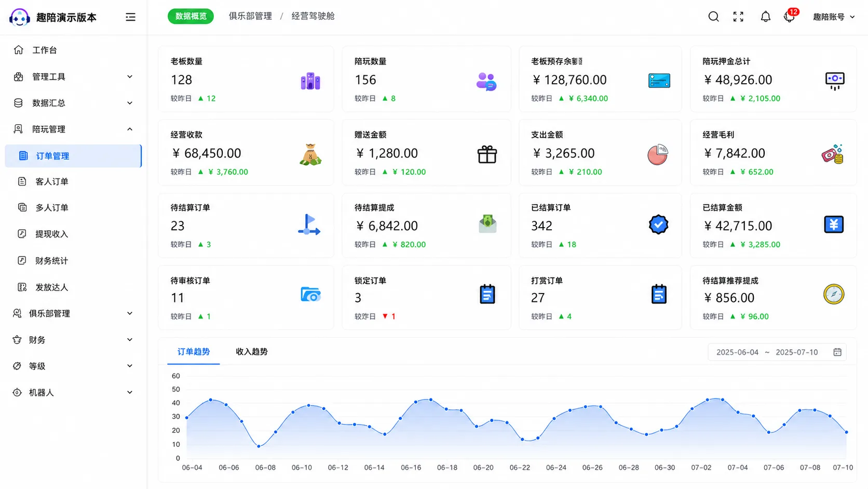
Task: Open notifications bell icon
Action: tap(765, 17)
